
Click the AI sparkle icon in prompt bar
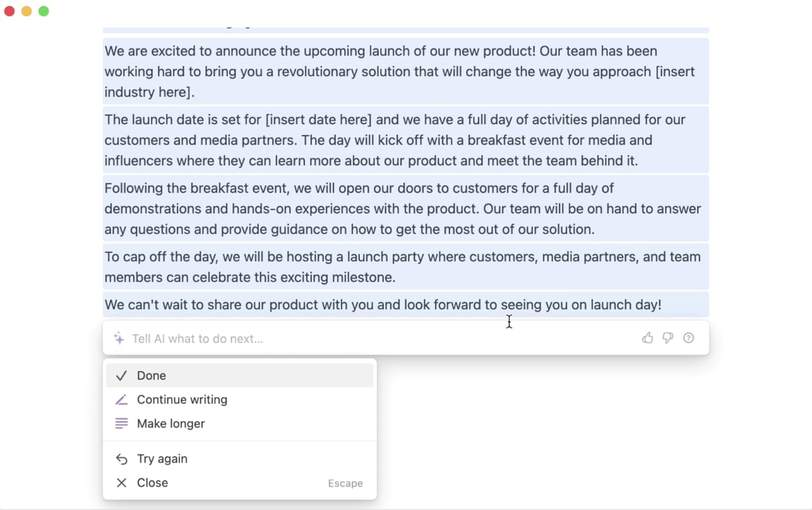pos(119,339)
